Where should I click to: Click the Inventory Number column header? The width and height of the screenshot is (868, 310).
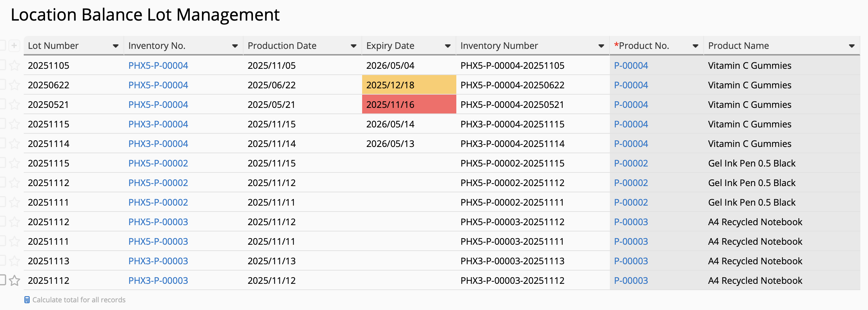pos(499,46)
